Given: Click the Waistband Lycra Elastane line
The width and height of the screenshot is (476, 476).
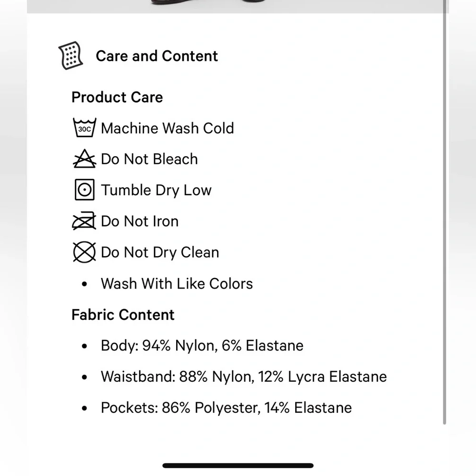Looking at the screenshot, I should tap(244, 377).
